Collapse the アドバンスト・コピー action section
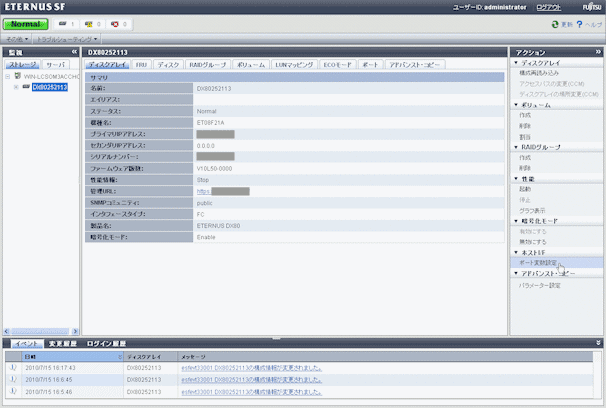This screenshot has width=606, height=408. coord(516,273)
